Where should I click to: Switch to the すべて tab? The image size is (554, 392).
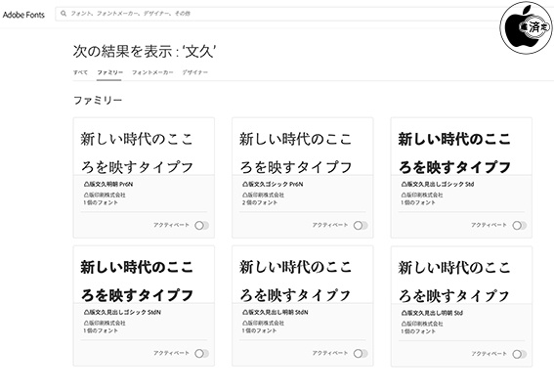tap(80, 72)
